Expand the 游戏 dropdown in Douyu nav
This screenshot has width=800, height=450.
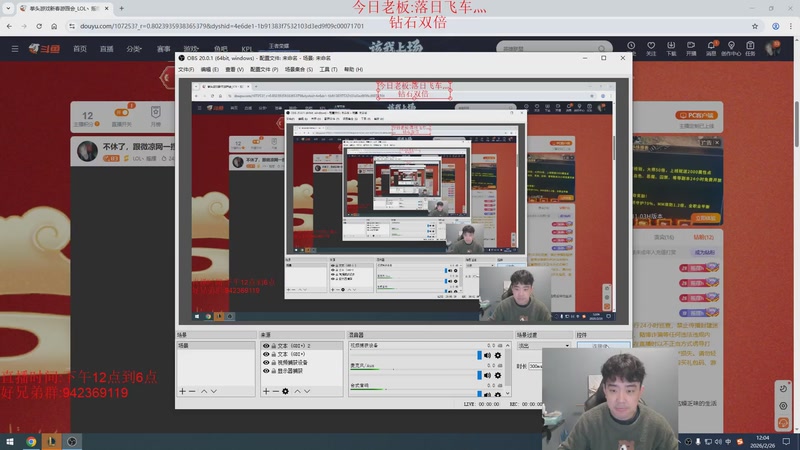[191, 49]
